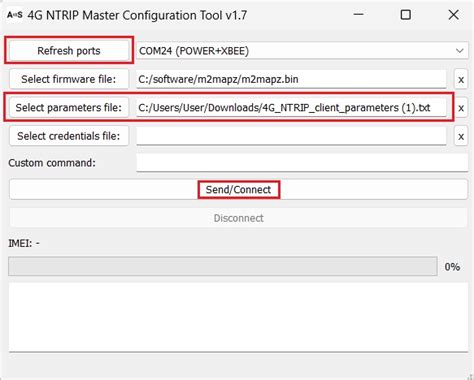The image size is (474, 380).
Task: Clear the credentials file field with x
Action: 461,136
